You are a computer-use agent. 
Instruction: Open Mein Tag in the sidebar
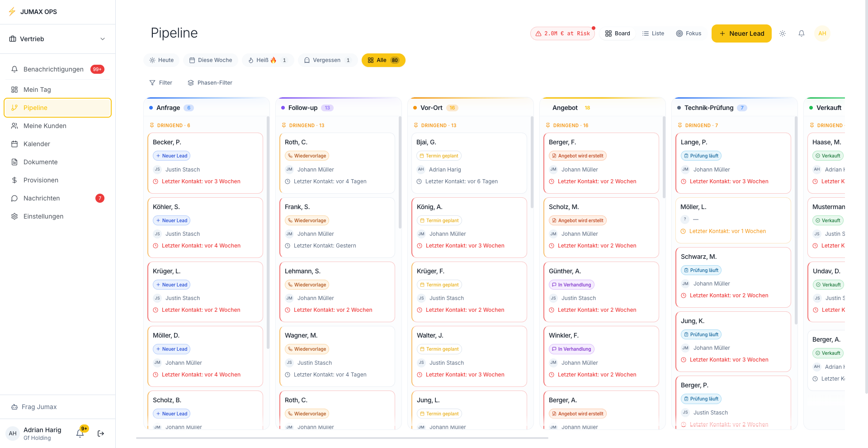(x=57, y=90)
